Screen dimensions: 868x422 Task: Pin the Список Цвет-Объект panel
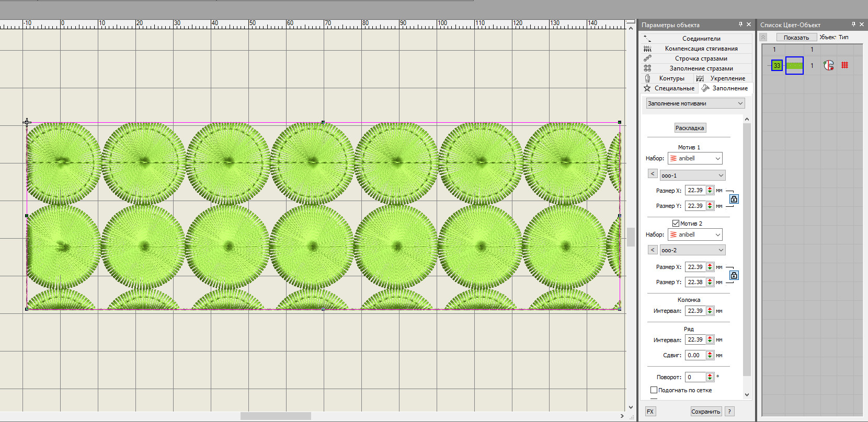[x=853, y=25]
